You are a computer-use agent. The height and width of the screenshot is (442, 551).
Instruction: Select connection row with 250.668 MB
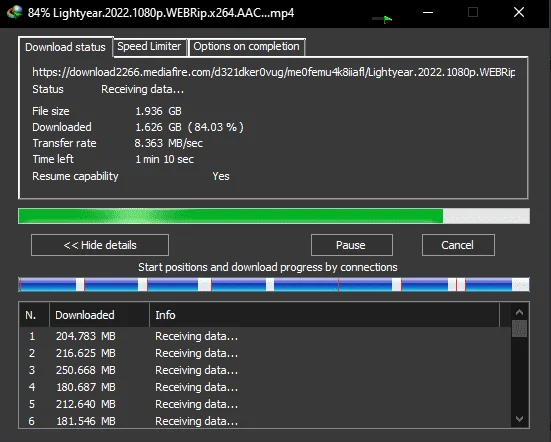coord(265,370)
